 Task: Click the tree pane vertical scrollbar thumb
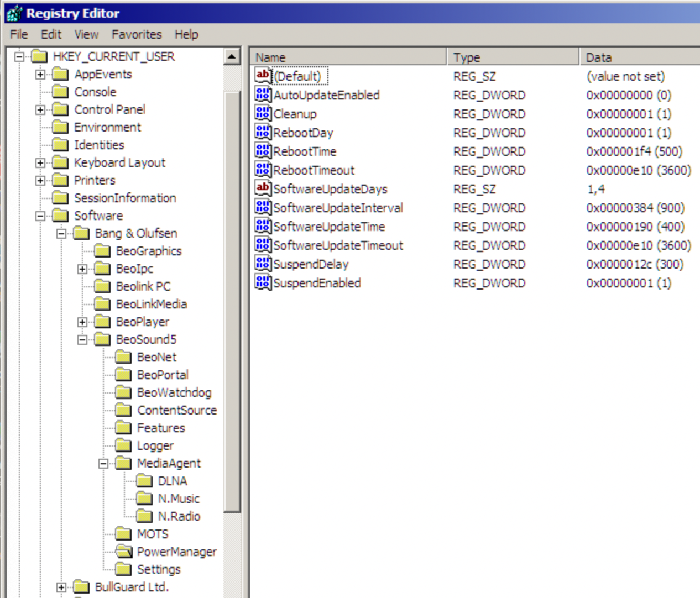232,301
